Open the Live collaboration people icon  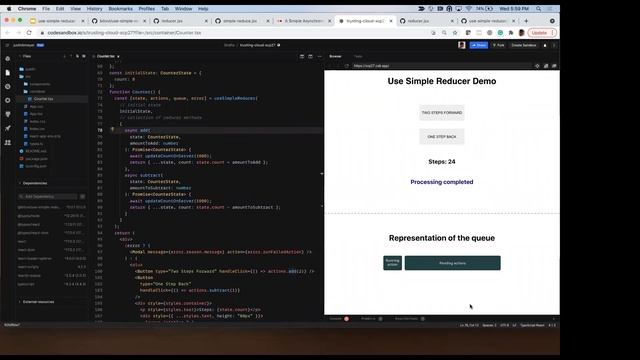(x=8, y=142)
